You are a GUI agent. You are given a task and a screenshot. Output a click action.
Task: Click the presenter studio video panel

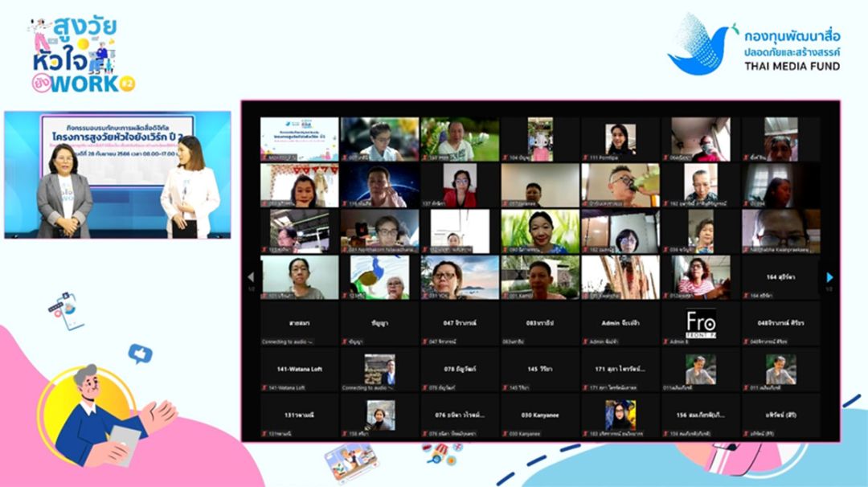click(117, 174)
